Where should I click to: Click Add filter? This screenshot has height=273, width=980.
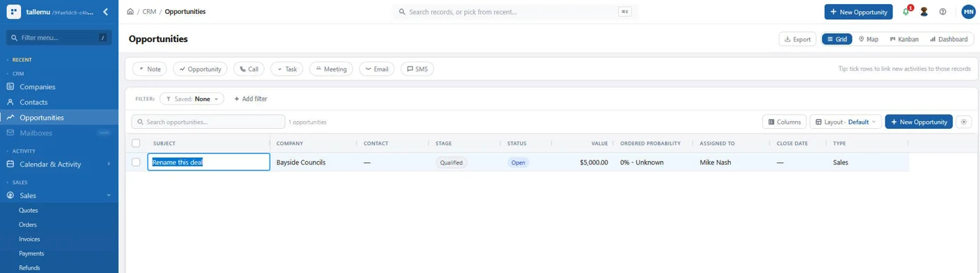[x=251, y=99]
